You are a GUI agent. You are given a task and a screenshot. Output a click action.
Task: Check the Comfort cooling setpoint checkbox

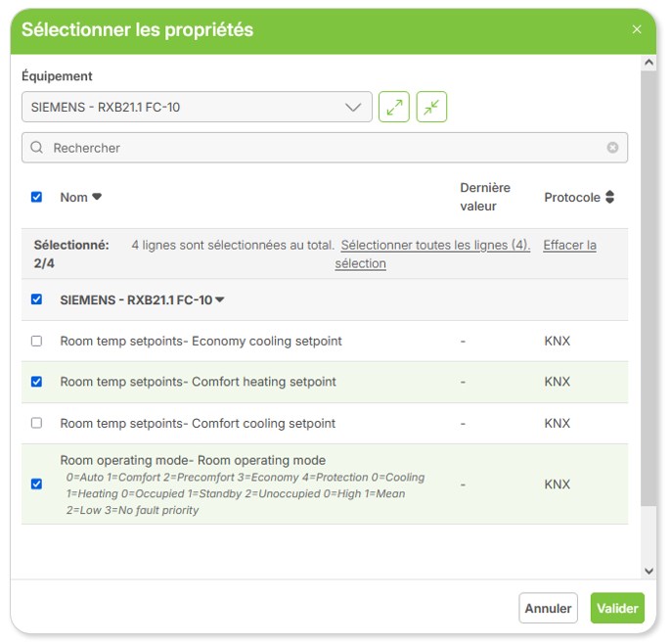(x=37, y=423)
